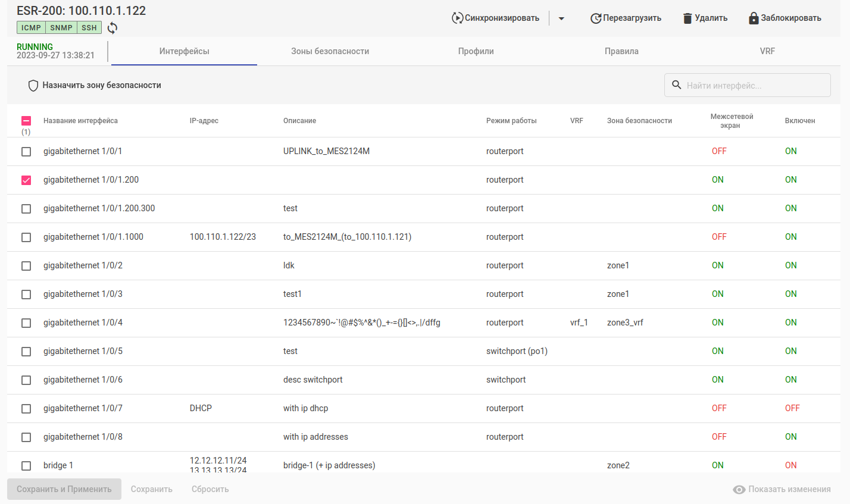Click the eye icon for Показать изменения
Image resolution: width=850 pixels, height=504 pixels.
click(739, 490)
